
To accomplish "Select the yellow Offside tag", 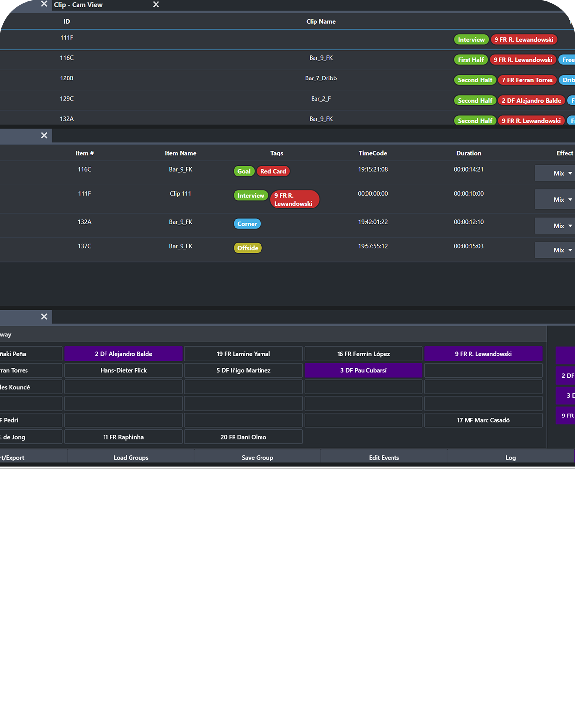I will 247,248.
